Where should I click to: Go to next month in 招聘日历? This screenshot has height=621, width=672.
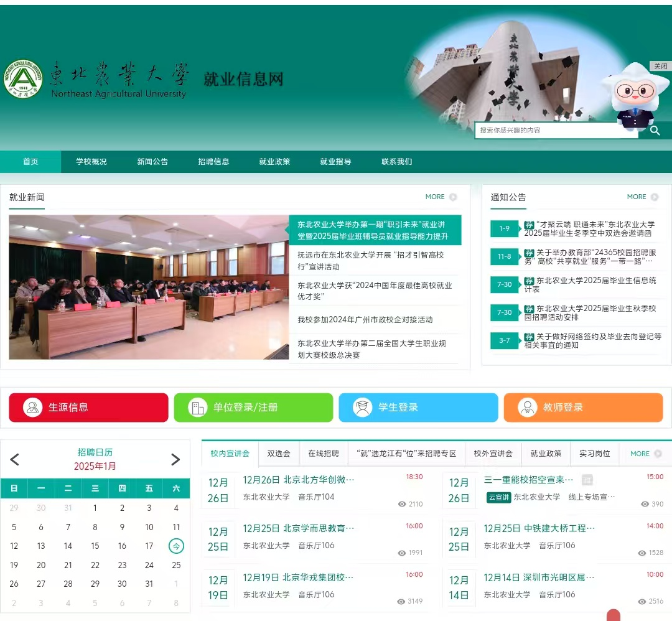(x=175, y=460)
